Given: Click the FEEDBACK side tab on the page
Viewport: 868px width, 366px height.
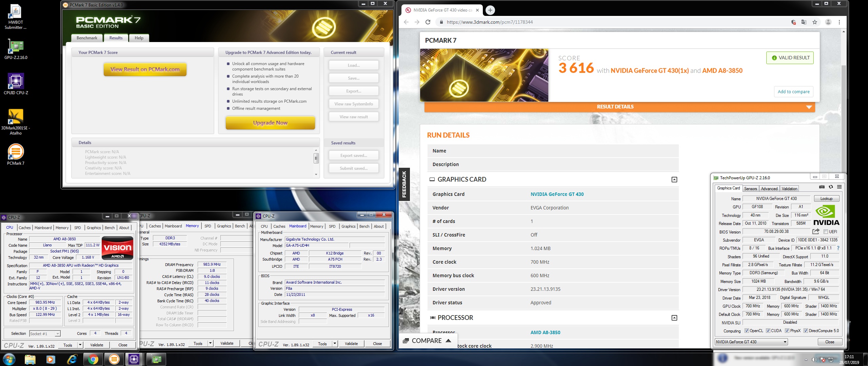Looking at the screenshot, I should point(404,184).
